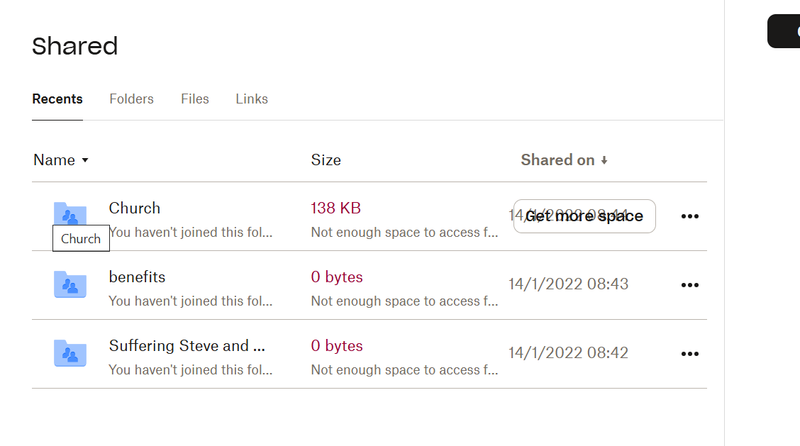Open the Suffering Steve and... folder link
This screenshot has width=800, height=446.
tap(187, 346)
